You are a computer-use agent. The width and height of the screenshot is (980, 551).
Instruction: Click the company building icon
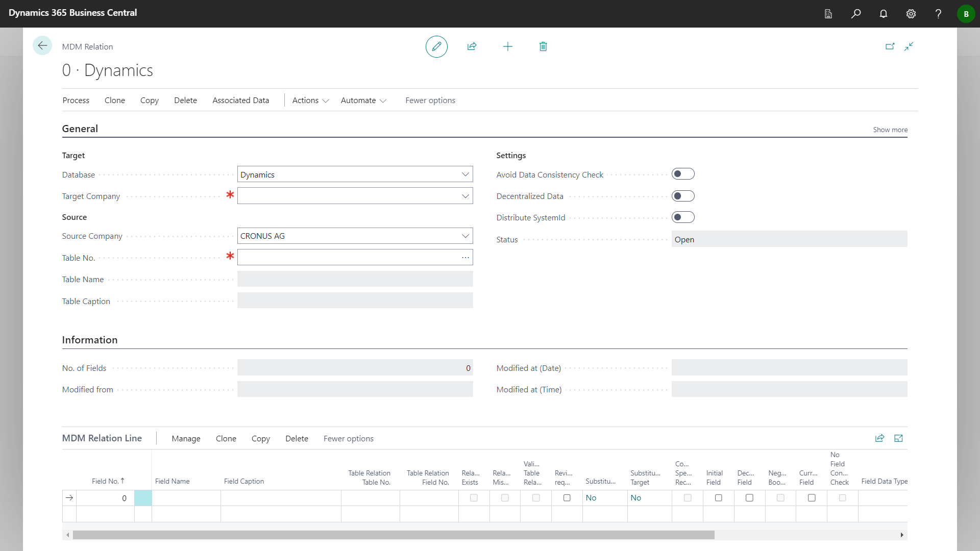[828, 14]
